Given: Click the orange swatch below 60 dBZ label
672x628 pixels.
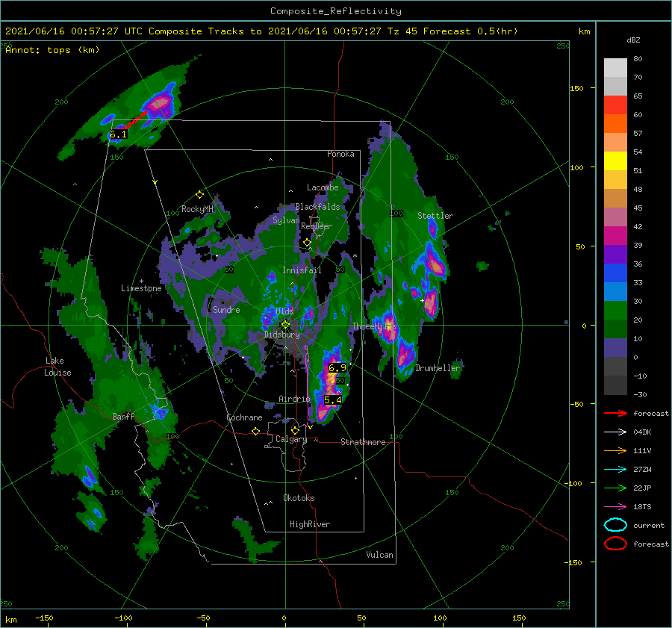Looking at the screenshot, I should click(615, 123).
